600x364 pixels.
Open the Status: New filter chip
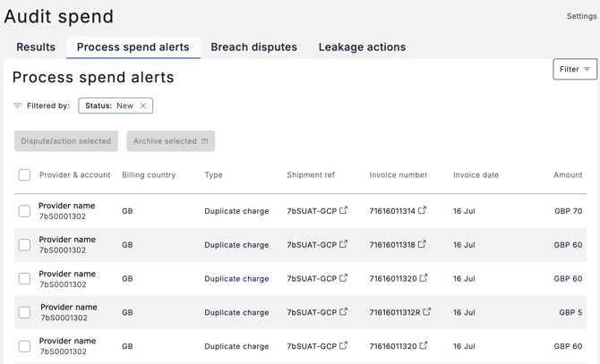[109, 106]
